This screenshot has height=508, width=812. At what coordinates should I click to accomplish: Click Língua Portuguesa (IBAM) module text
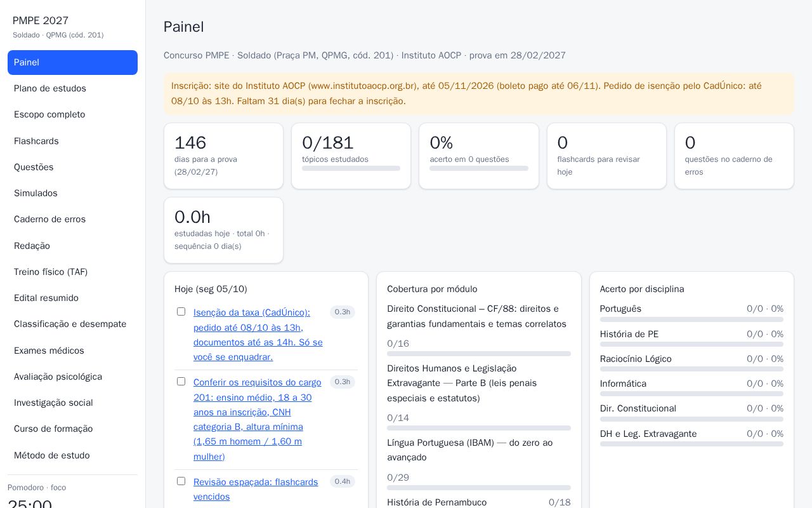[470, 450]
